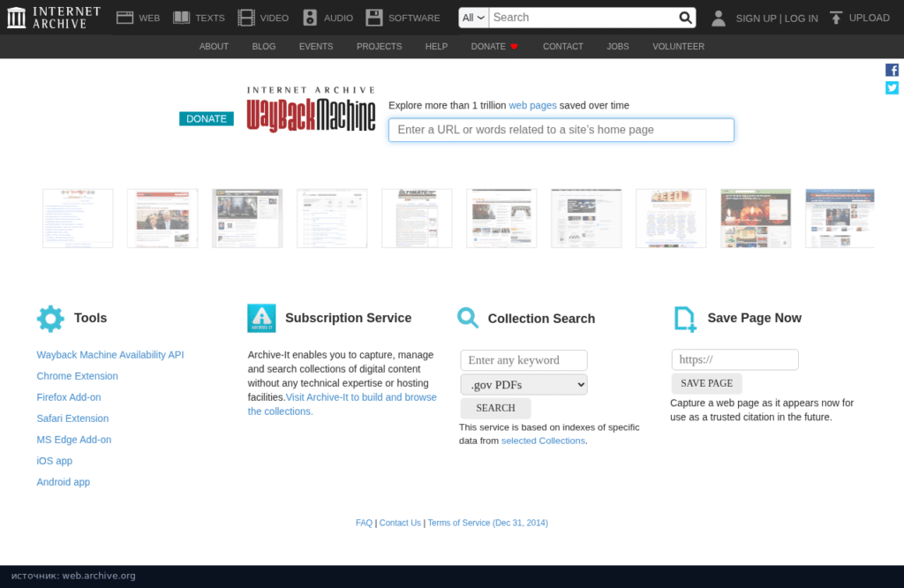The width and height of the screenshot is (904, 588).
Task: Click the Wayback Machine logo
Action: coord(312,109)
